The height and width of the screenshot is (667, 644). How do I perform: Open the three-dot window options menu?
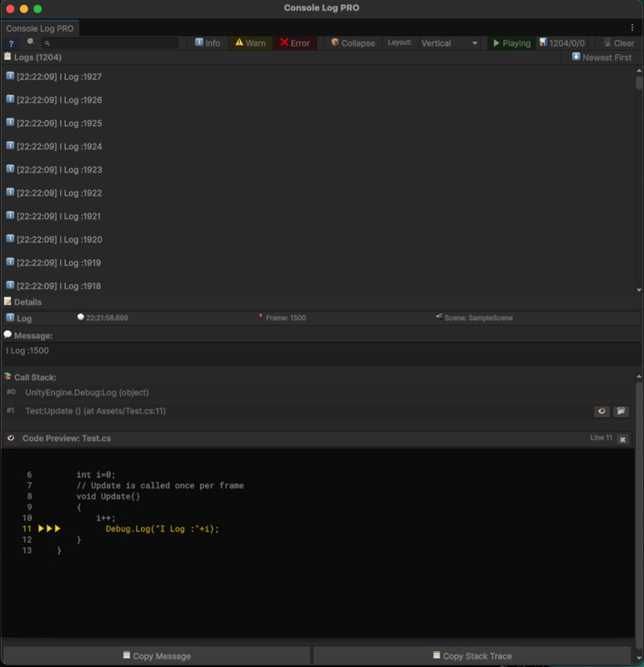click(632, 28)
